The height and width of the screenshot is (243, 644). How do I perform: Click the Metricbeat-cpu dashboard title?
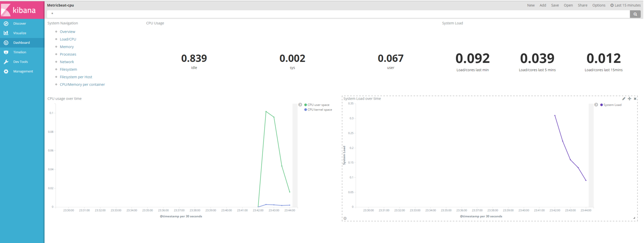(60, 5)
